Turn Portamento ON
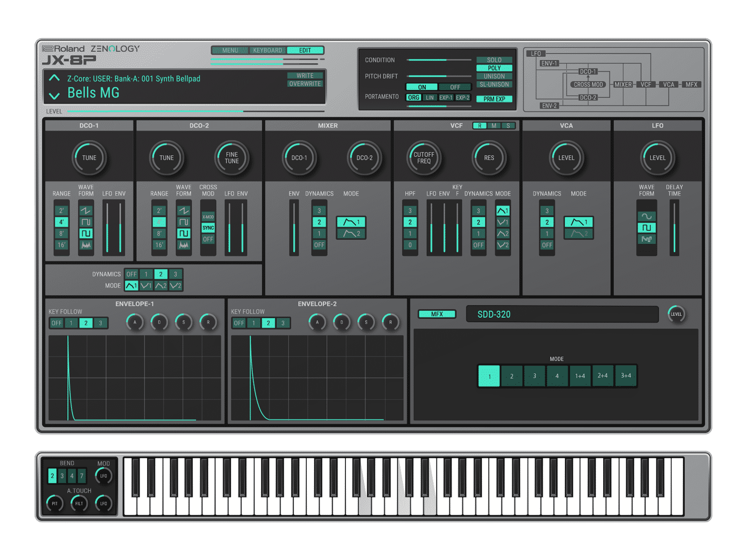Viewport: 747px width, 560px height. pyautogui.click(x=422, y=87)
